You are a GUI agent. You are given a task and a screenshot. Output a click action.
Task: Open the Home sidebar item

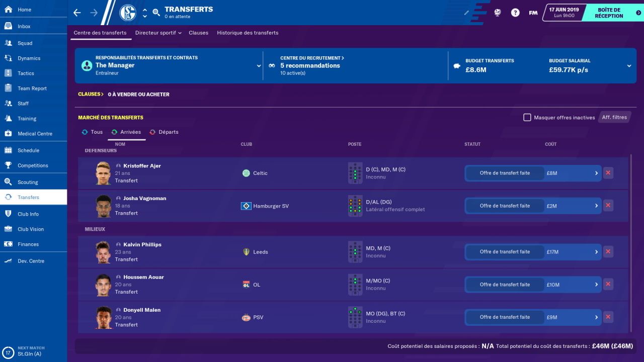pos(33,10)
